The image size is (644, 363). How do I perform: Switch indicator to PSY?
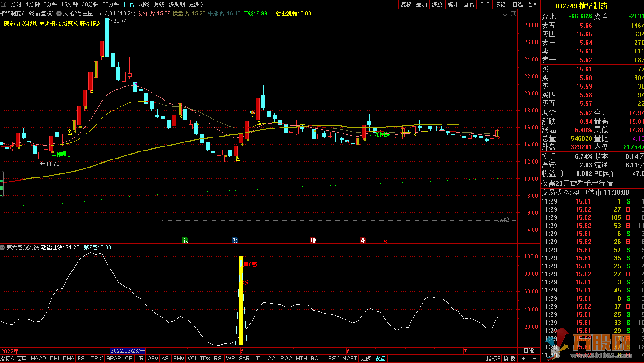click(333, 359)
